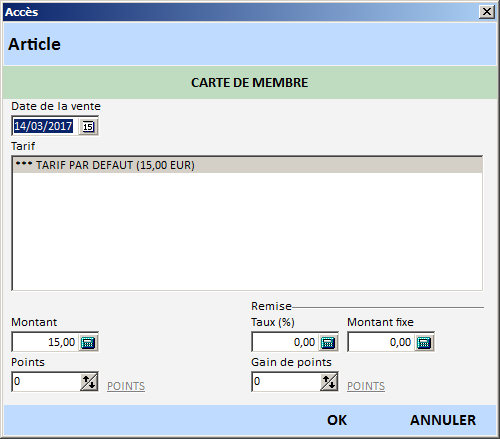Open the POINTS link beside Gain de points

tap(366, 386)
